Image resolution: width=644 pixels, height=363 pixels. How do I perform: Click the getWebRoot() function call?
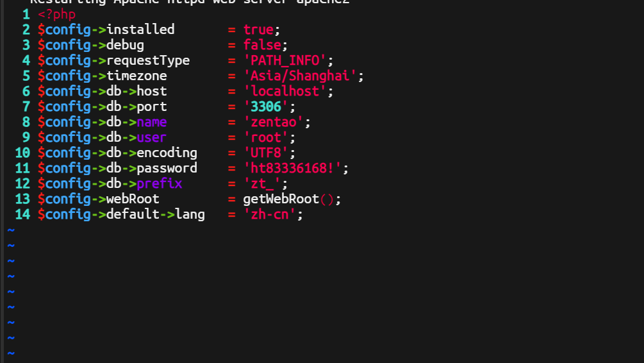[288, 199]
